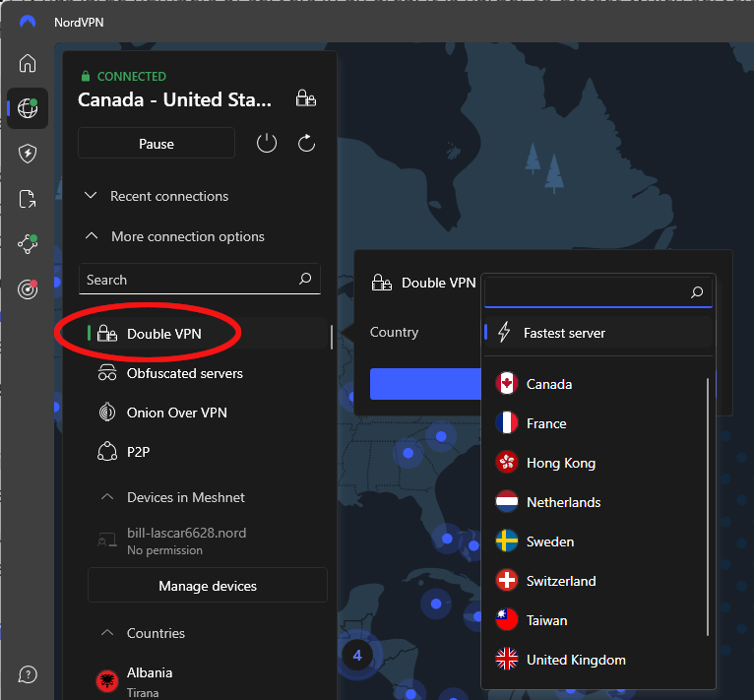Open the file share icon in sidebar
This screenshot has width=754, height=700.
[28, 199]
